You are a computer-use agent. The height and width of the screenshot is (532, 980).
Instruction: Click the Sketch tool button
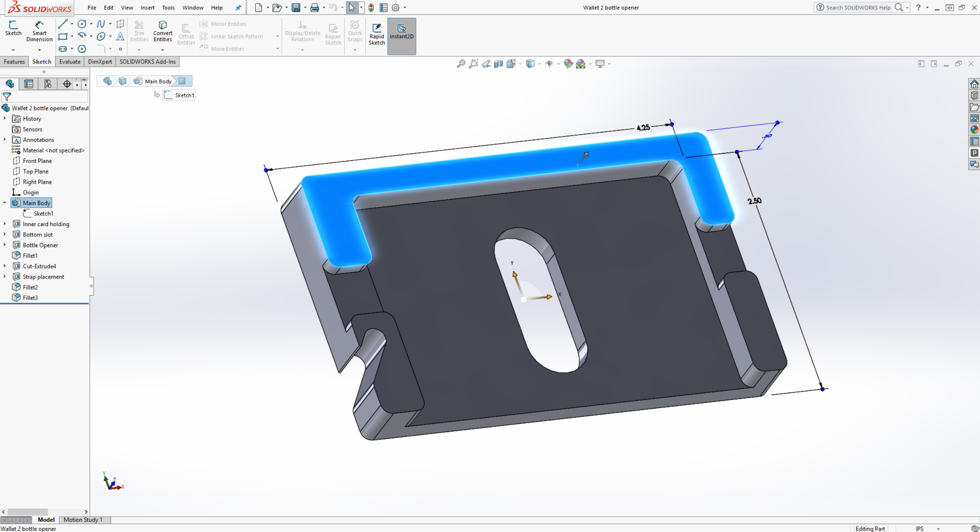click(13, 28)
